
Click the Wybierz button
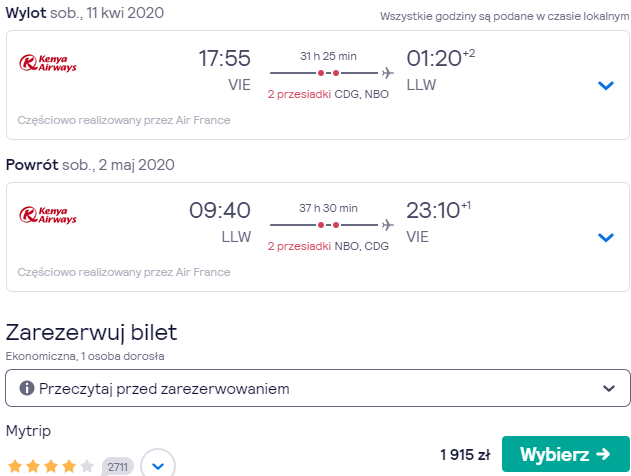[565, 454]
